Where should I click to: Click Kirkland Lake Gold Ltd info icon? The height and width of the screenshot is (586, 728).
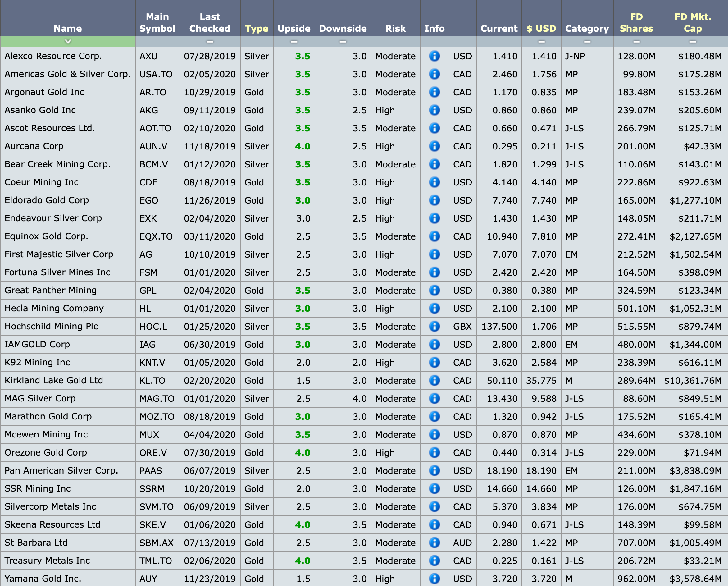434,380
